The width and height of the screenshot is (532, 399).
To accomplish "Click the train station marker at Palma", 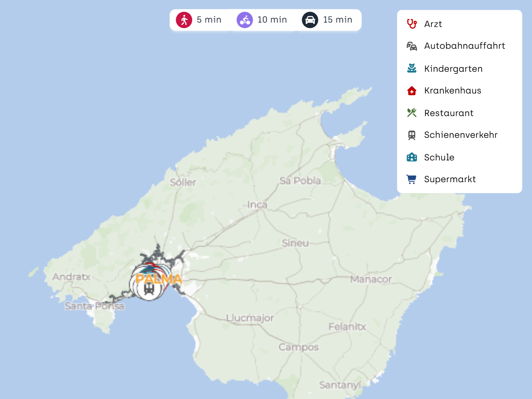I will 149,289.
